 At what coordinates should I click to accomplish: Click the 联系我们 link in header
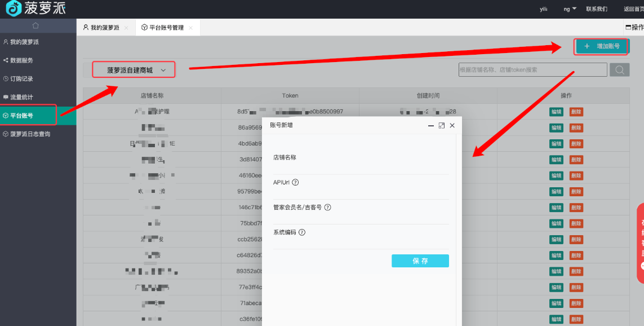click(597, 9)
